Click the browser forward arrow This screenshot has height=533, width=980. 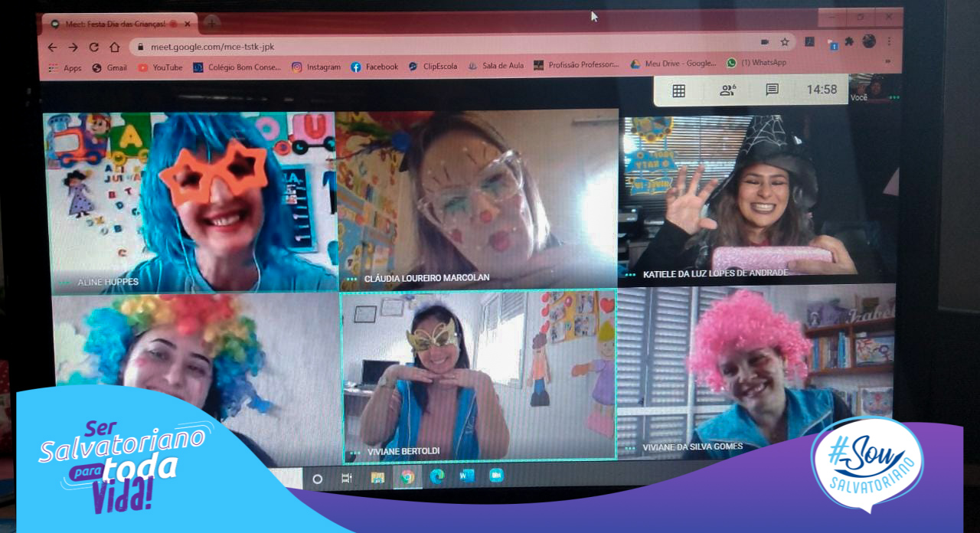(73, 47)
